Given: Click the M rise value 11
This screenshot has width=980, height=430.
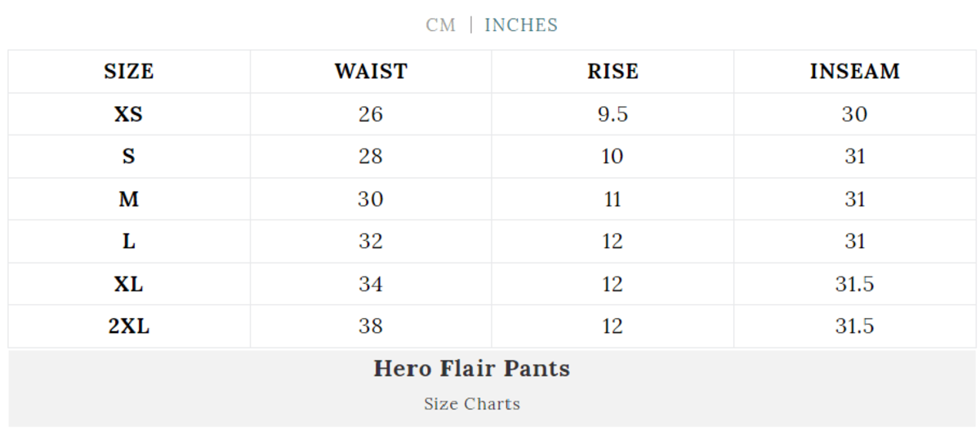Looking at the screenshot, I should (x=612, y=199).
